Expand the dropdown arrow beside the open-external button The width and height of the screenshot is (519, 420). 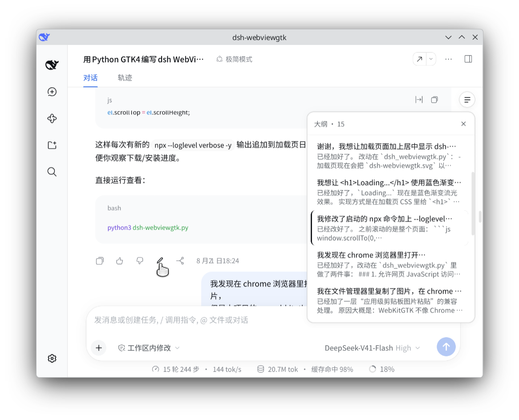[431, 59]
